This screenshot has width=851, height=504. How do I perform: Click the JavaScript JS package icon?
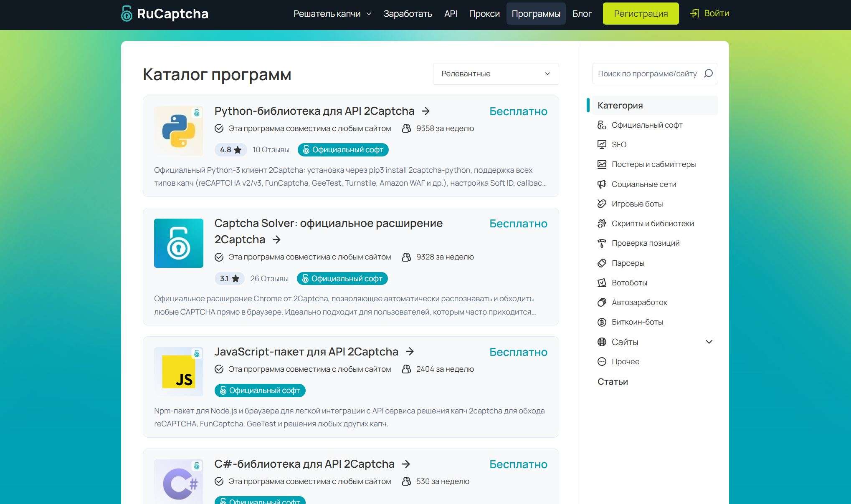click(179, 371)
